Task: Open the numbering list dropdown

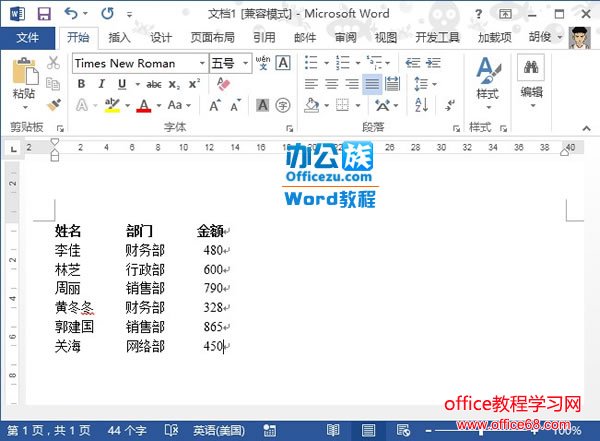Action: pos(358,63)
